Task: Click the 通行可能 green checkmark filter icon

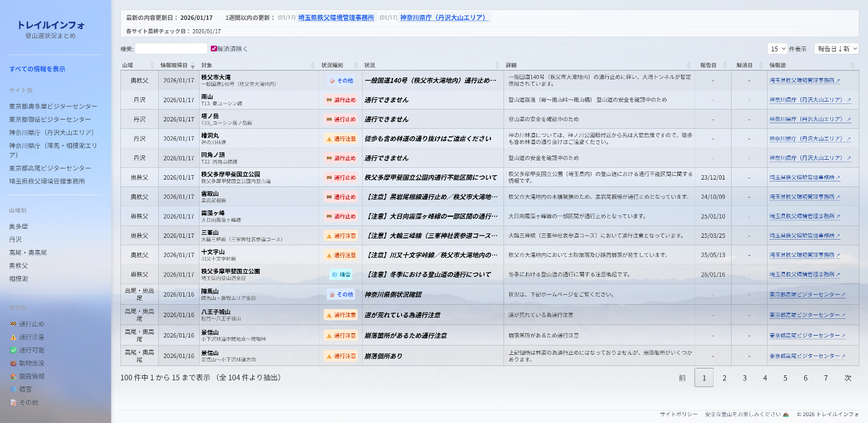Action: (12, 349)
